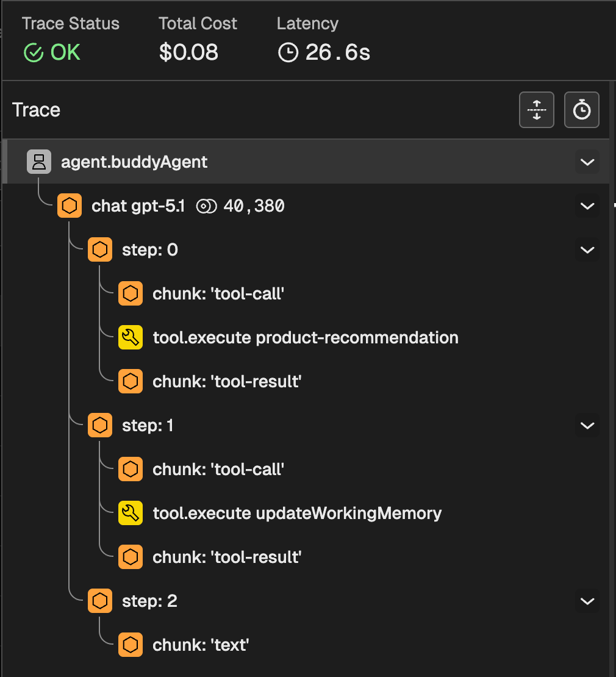The height and width of the screenshot is (677, 616).
Task: Collapse step: 2 using its chevron
Action: pyautogui.click(x=587, y=601)
